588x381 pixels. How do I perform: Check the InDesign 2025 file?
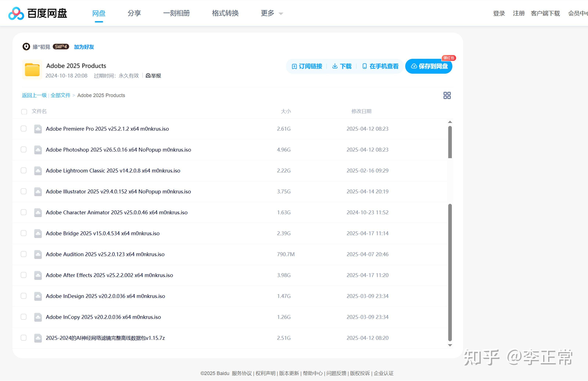point(24,296)
